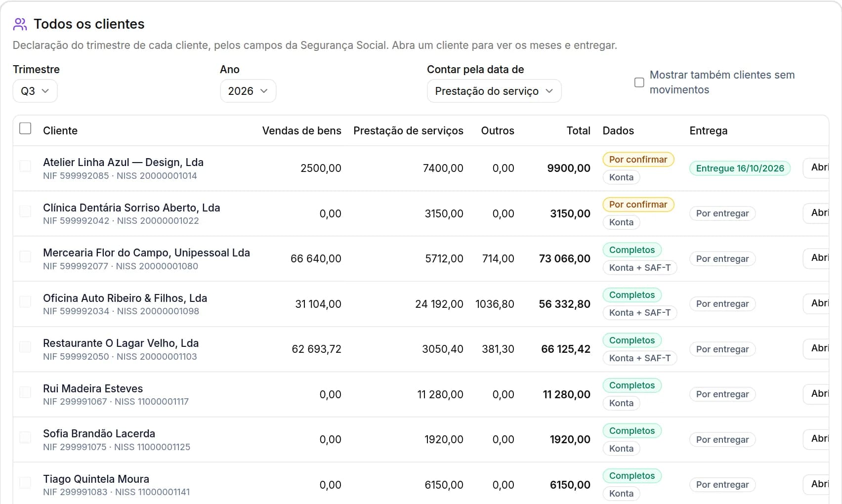This screenshot has width=842, height=504.
Task: Click the Total column header
Action: coord(578,131)
